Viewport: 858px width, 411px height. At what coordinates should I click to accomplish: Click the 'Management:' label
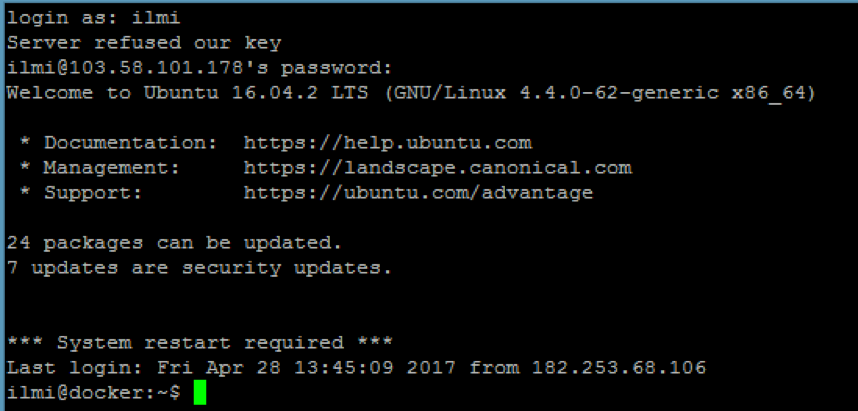pyautogui.click(x=112, y=168)
